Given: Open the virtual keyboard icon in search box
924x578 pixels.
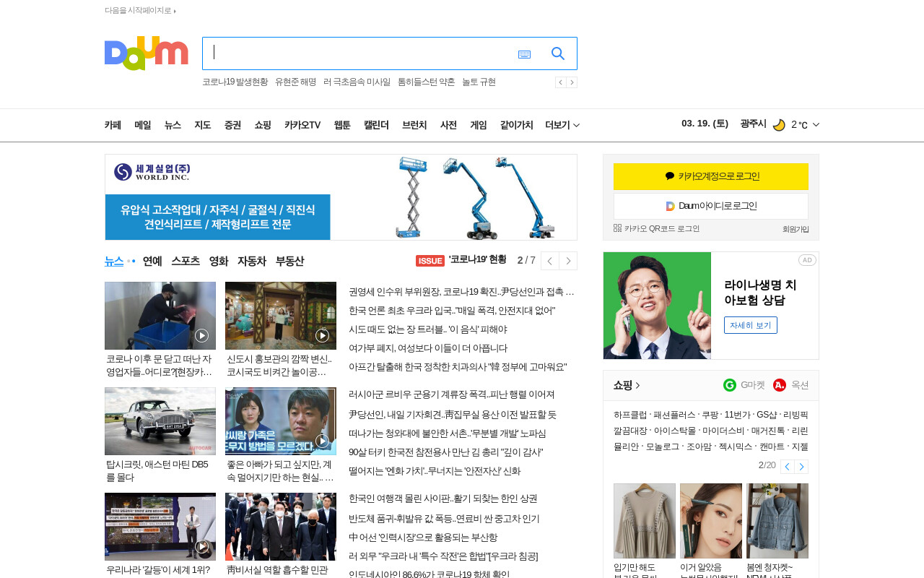Looking at the screenshot, I should point(524,54).
